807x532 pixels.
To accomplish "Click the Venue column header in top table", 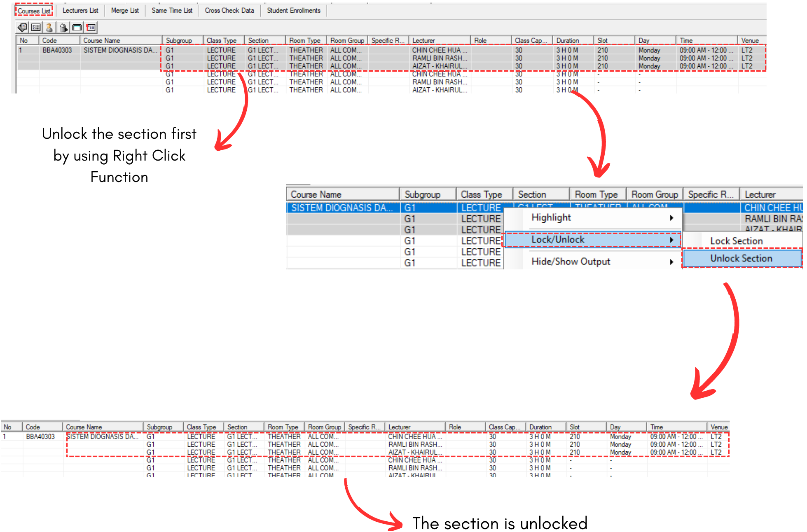I will point(751,40).
